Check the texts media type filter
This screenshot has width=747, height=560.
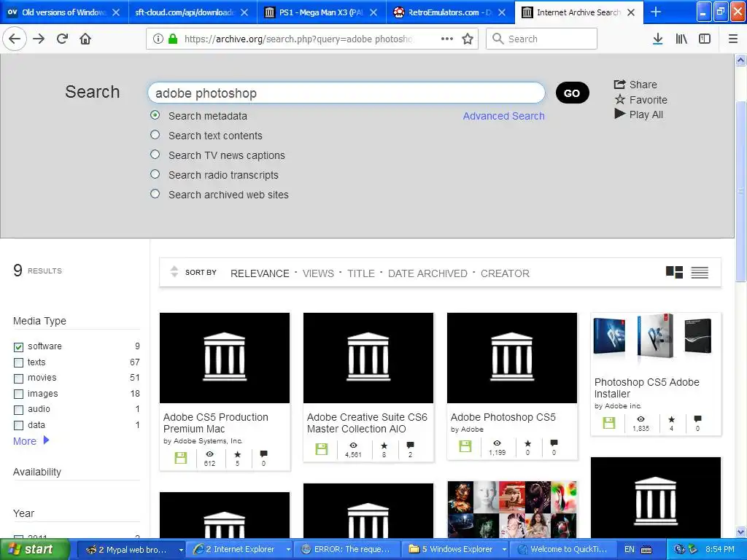coord(18,363)
